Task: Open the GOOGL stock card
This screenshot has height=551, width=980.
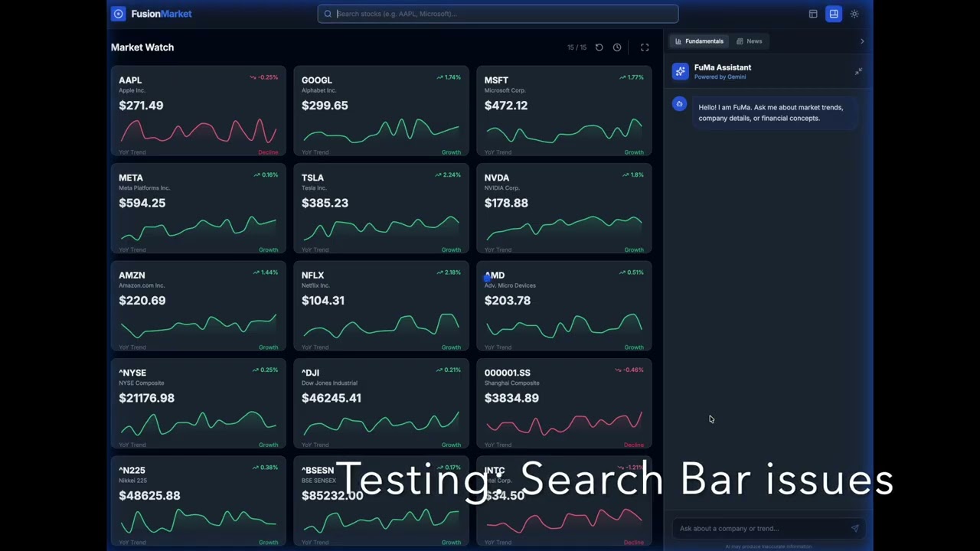Action: pos(381,112)
